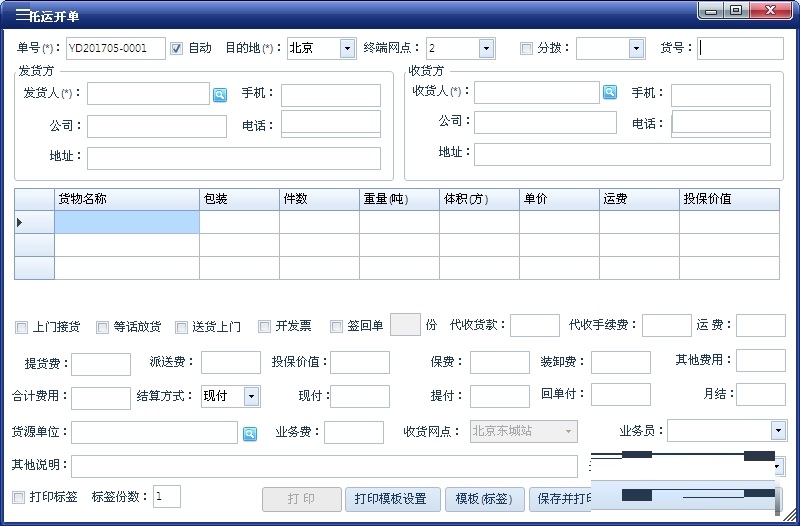Click the 装卸费 input field

pos(621,362)
